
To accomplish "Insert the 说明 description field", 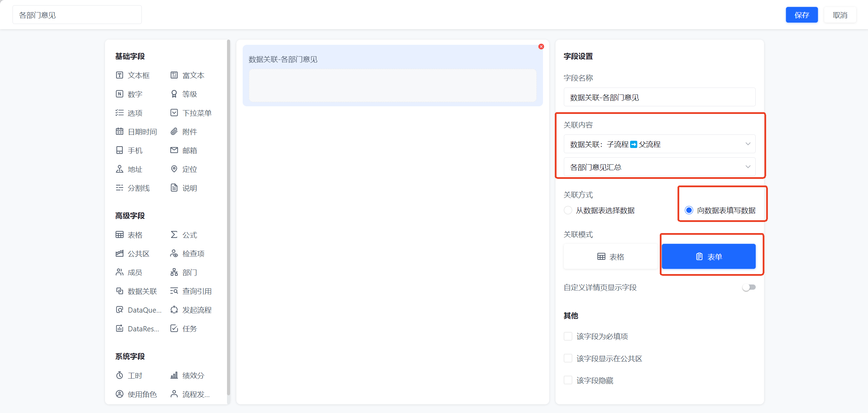I will click(x=184, y=188).
